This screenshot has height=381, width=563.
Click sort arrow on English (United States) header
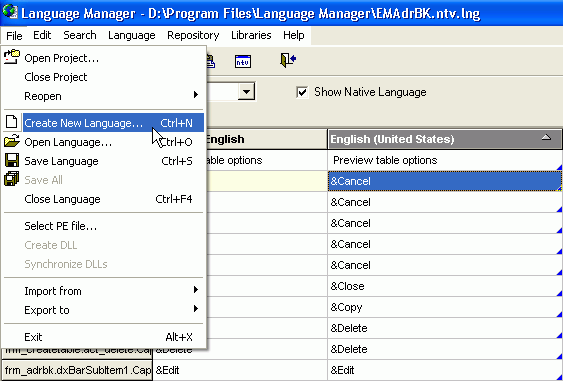point(546,137)
